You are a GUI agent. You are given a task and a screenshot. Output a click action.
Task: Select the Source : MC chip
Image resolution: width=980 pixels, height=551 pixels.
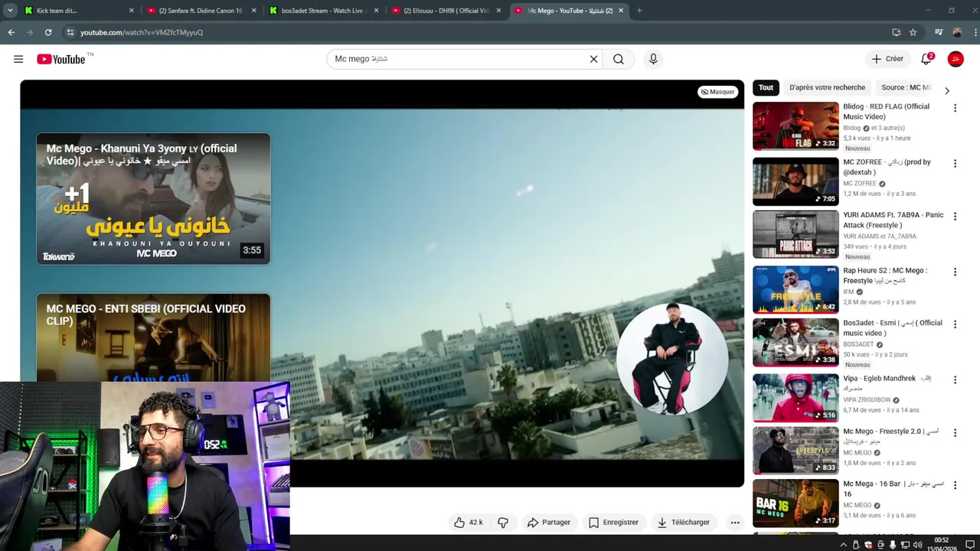[x=906, y=87]
